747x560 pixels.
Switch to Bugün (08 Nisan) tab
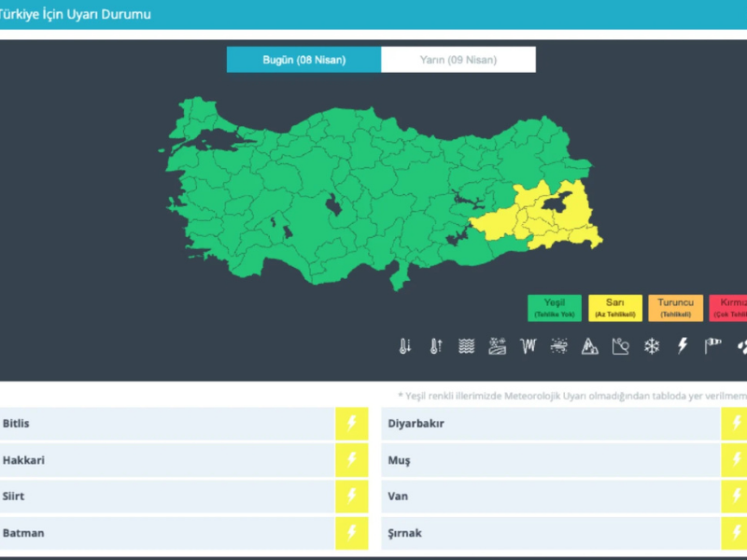tap(303, 60)
